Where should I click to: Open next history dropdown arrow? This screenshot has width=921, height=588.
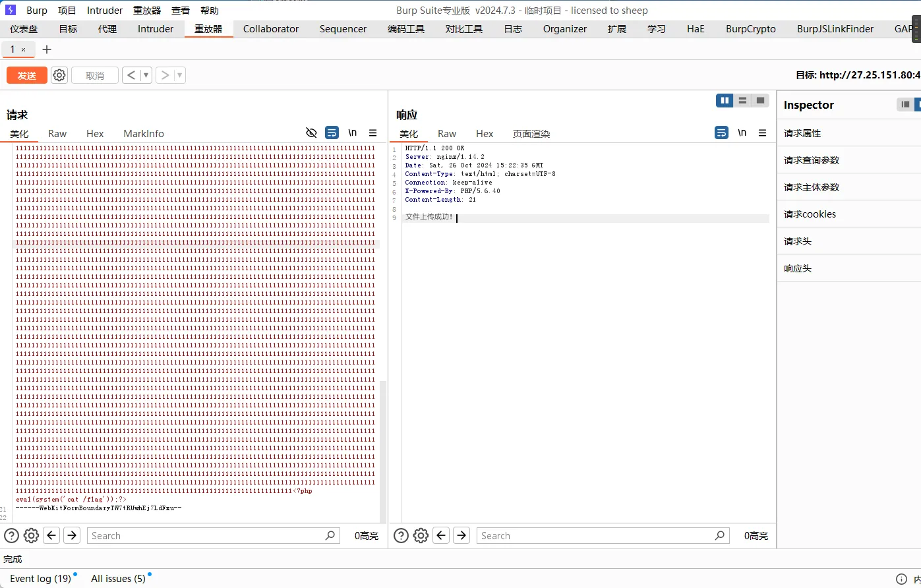[x=179, y=75]
